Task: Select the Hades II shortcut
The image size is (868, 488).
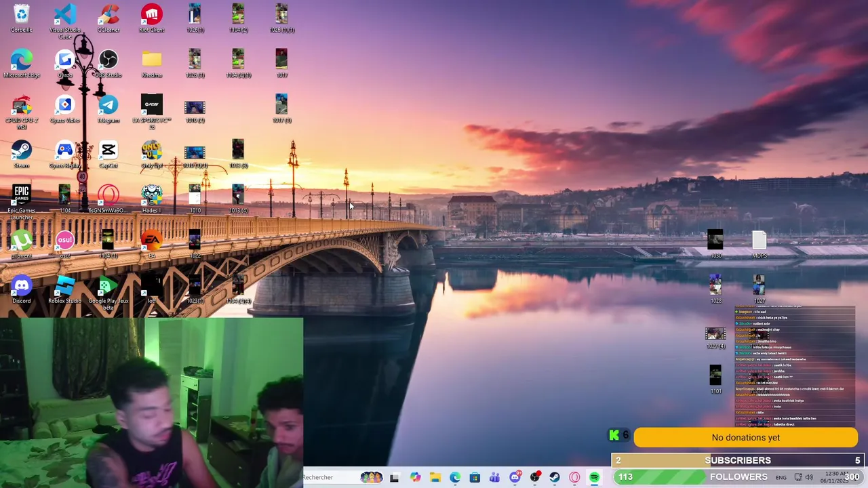Action: 152,200
